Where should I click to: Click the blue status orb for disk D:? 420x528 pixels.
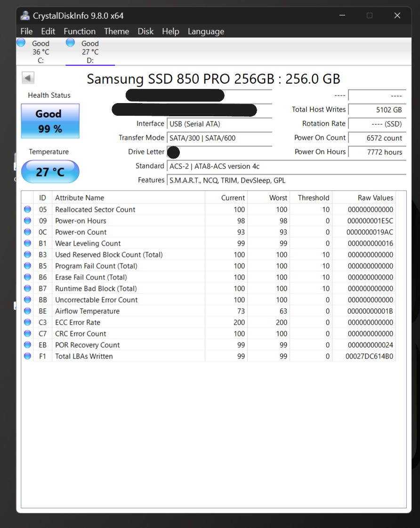[x=70, y=42]
